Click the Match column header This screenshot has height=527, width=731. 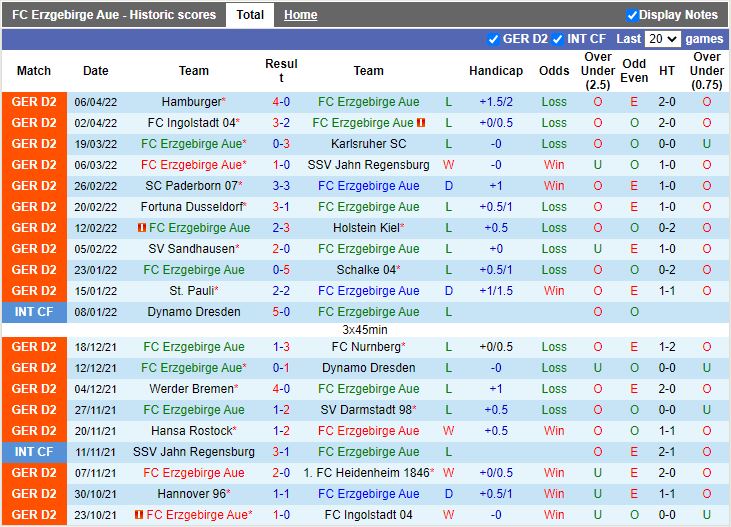34,70
